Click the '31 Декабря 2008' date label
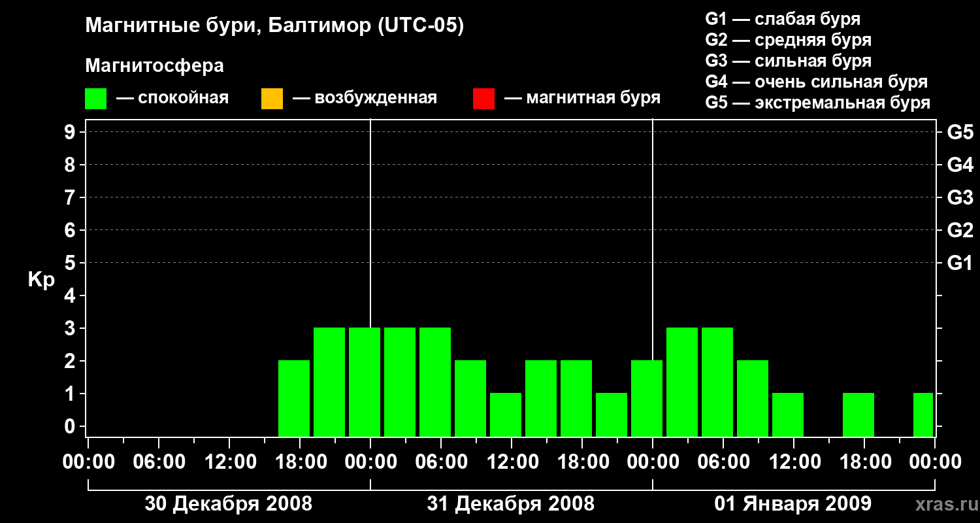 (x=511, y=504)
